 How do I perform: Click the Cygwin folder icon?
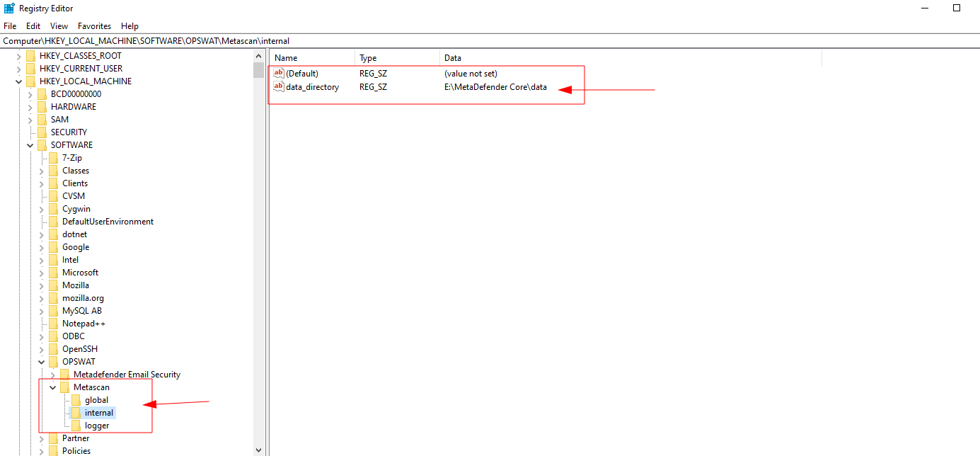53,209
